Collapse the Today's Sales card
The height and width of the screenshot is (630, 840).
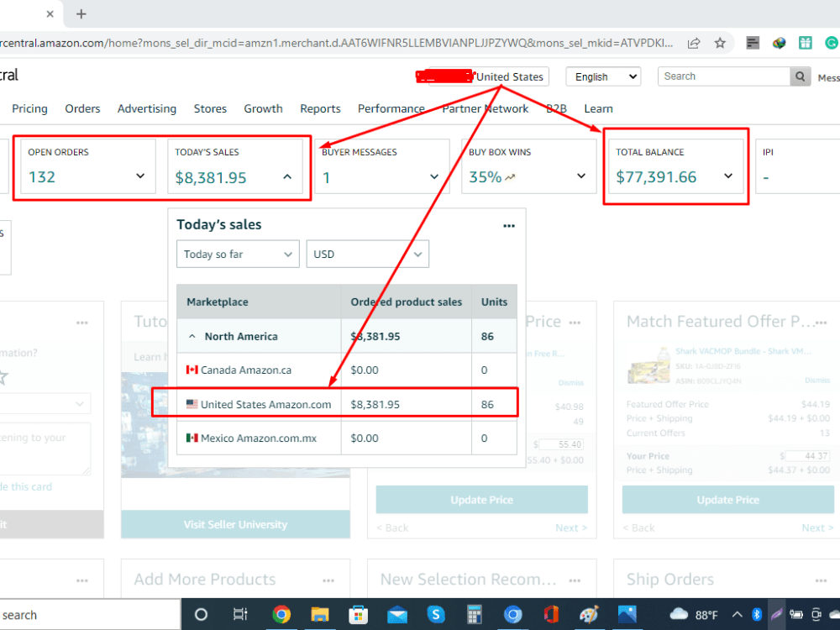287,176
